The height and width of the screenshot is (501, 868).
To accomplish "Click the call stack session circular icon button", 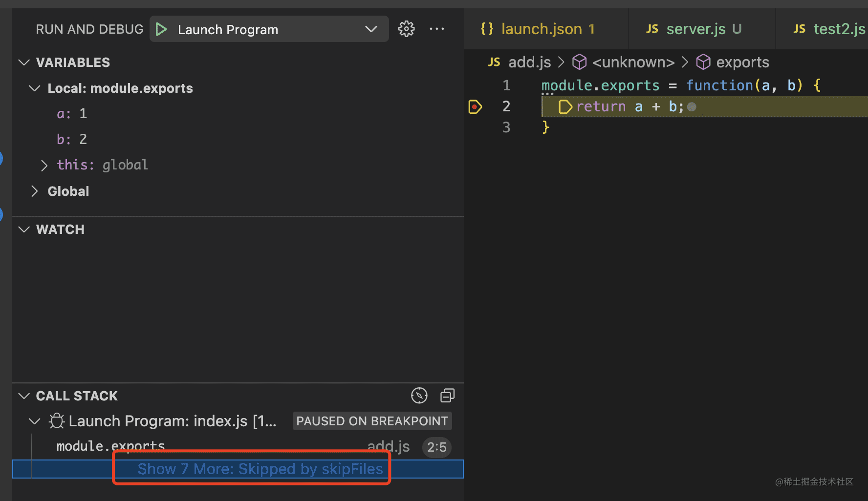I will 419,396.
